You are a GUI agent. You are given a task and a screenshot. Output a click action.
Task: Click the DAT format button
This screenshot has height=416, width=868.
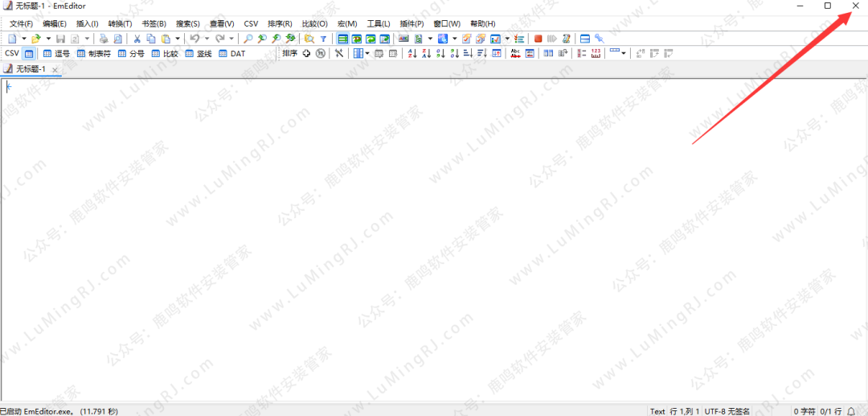[232, 54]
